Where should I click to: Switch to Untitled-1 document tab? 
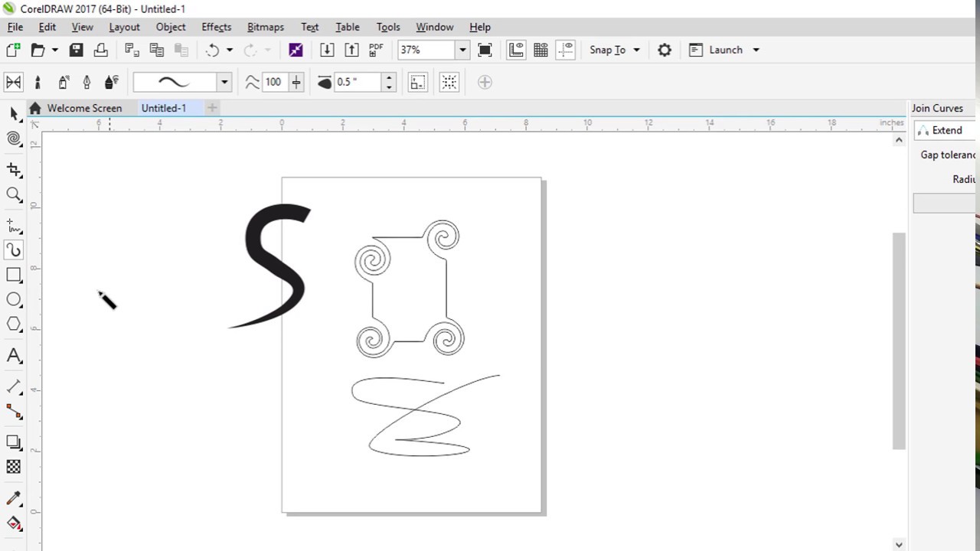[163, 108]
